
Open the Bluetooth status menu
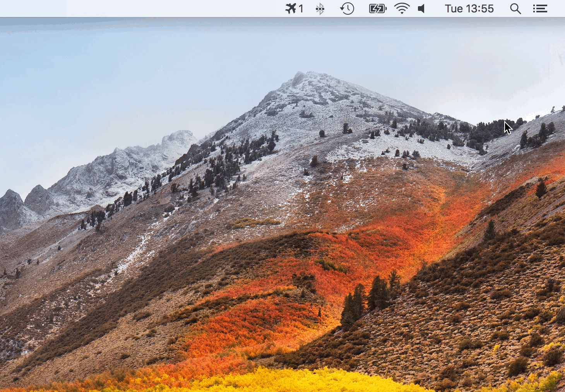320,9
